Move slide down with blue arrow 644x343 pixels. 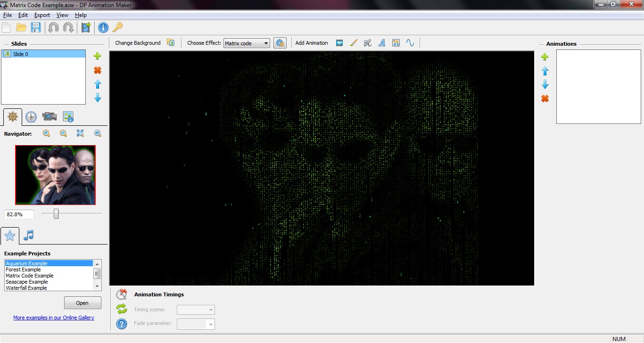click(98, 98)
